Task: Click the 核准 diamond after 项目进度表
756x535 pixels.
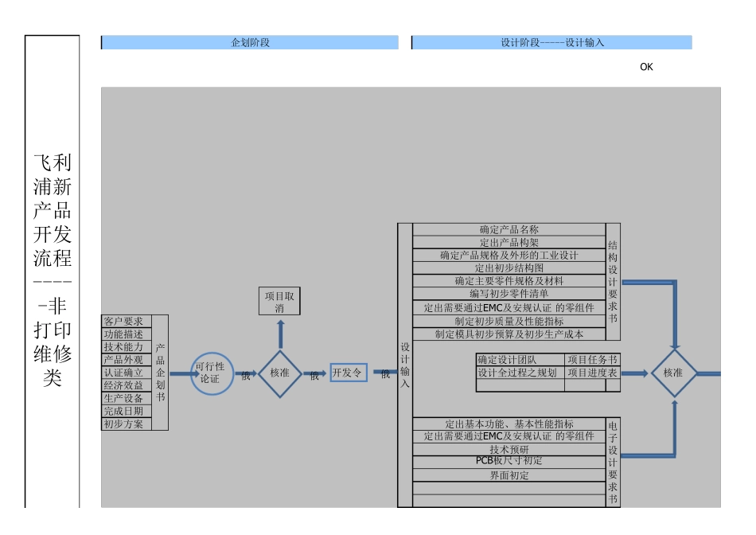Action: 674,373
